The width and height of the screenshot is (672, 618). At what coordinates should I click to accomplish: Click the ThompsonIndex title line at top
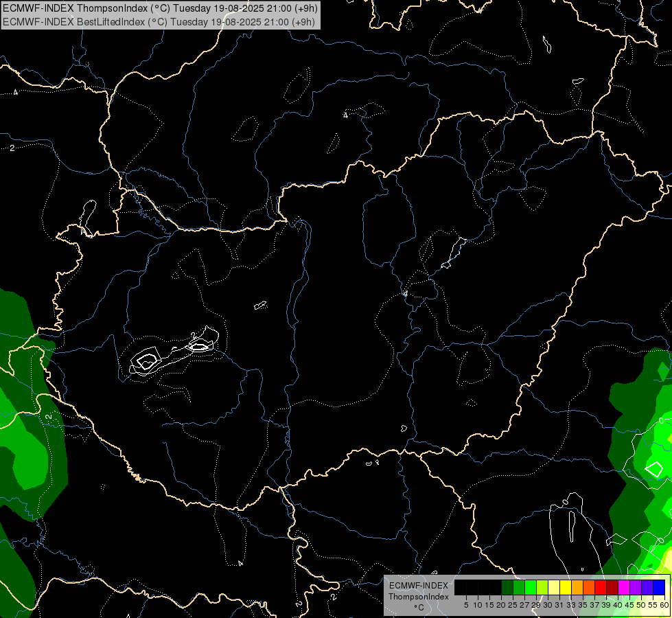click(x=160, y=8)
